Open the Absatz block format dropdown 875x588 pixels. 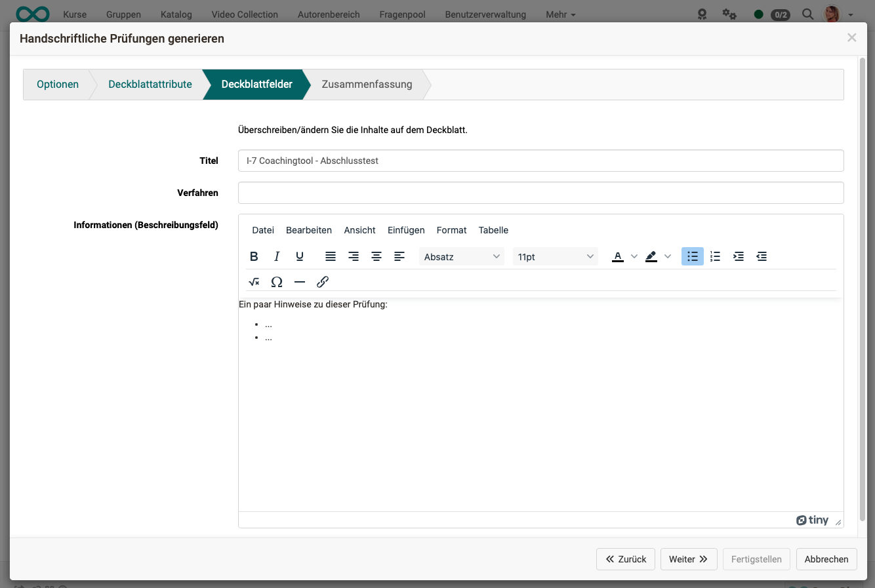coord(461,257)
